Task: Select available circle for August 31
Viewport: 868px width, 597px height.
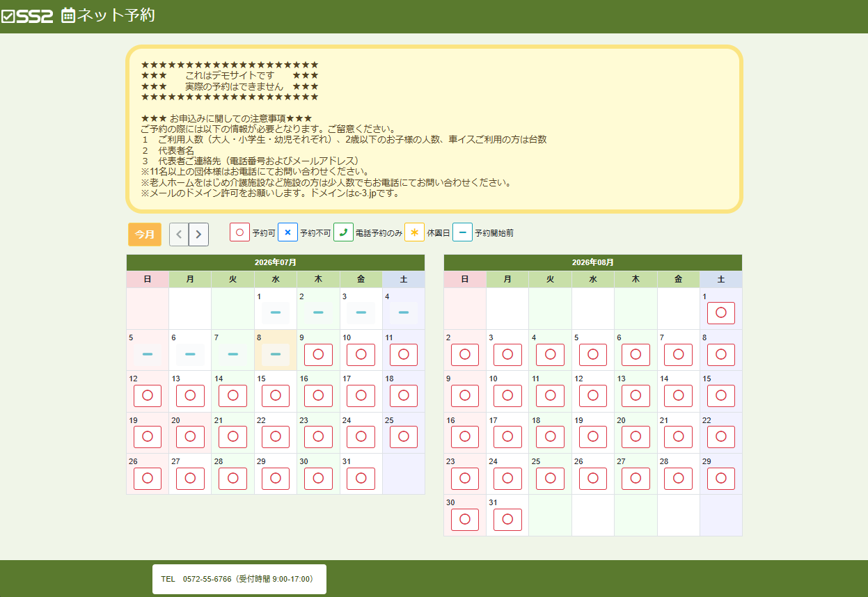Action: coord(507,519)
